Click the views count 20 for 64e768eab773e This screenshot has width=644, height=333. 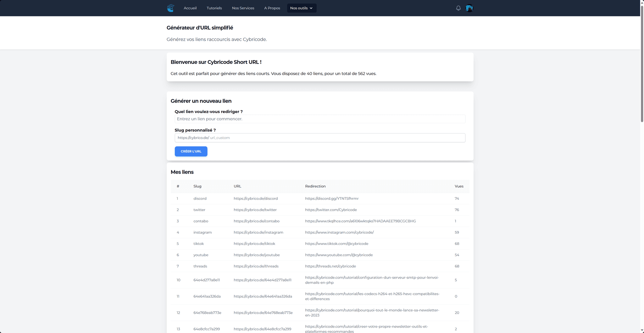coord(457,313)
